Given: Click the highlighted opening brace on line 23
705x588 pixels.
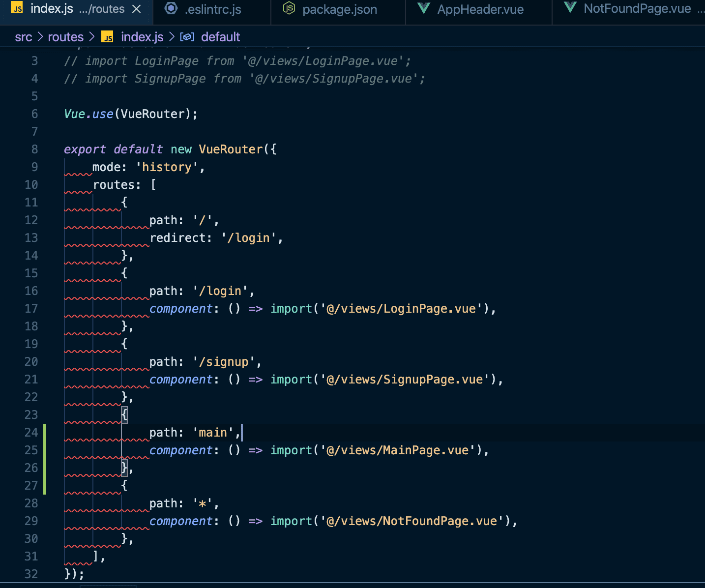Looking at the screenshot, I should pos(124,415).
